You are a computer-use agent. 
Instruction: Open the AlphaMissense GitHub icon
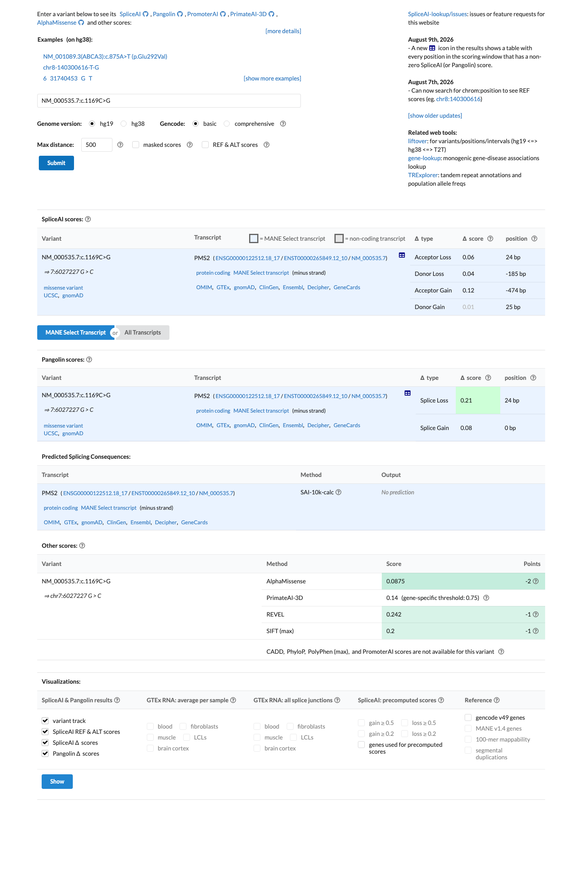[x=81, y=23]
